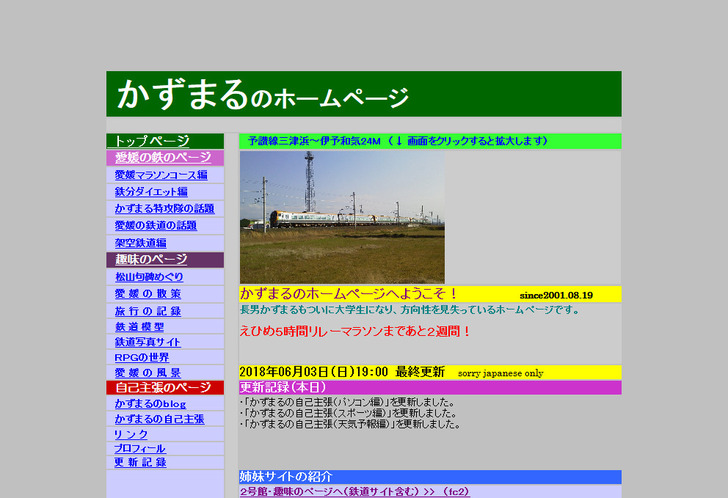Open 更新記録 link in sidebar
The width and height of the screenshot is (728, 498).
coord(139,463)
